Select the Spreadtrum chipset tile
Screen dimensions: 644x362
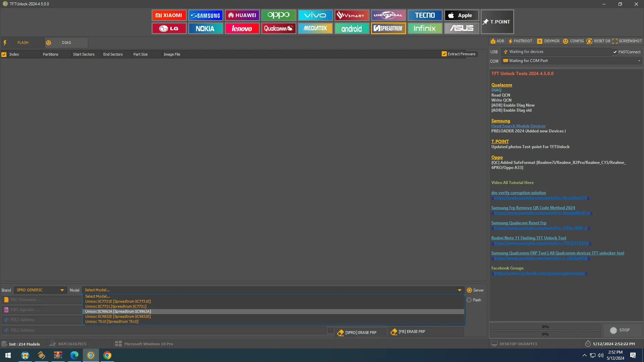(388, 28)
